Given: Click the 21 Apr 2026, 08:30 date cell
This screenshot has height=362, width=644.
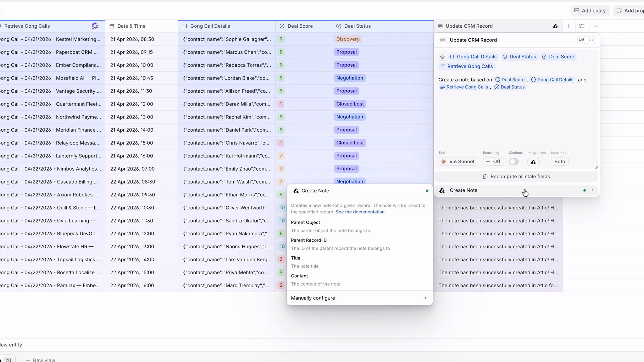Looking at the screenshot, I should click(142, 39).
